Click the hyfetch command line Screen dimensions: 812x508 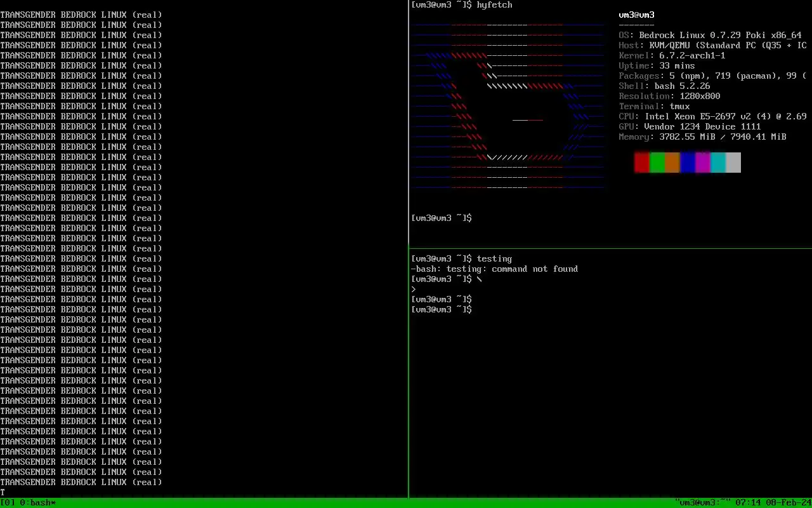click(462, 5)
